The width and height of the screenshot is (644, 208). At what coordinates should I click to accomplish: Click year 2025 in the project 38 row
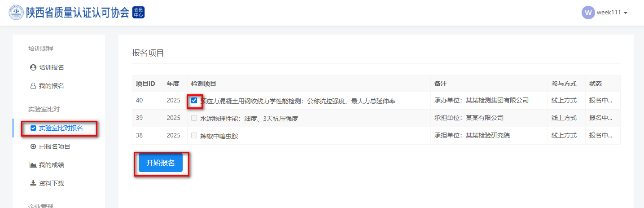pos(173,135)
